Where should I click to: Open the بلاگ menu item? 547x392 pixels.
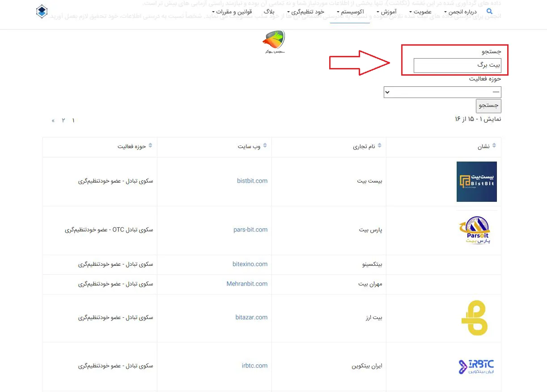[x=269, y=12]
